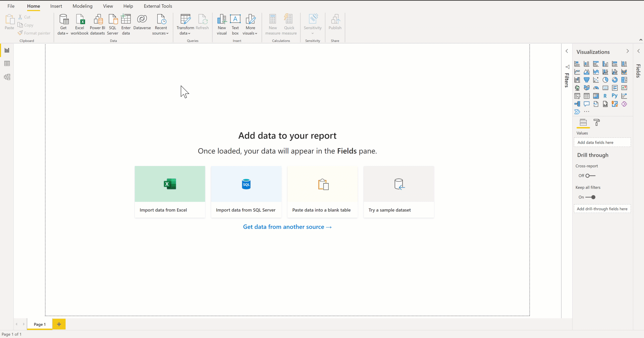Select the Card (123) visual
644x338 pixels.
click(x=605, y=88)
